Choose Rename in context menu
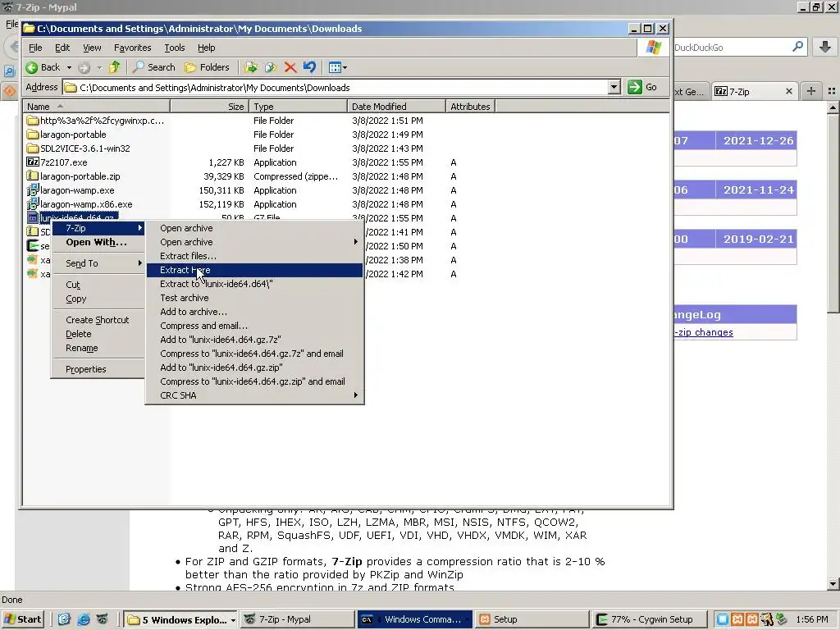The height and width of the screenshot is (630, 840). pyautogui.click(x=98, y=348)
